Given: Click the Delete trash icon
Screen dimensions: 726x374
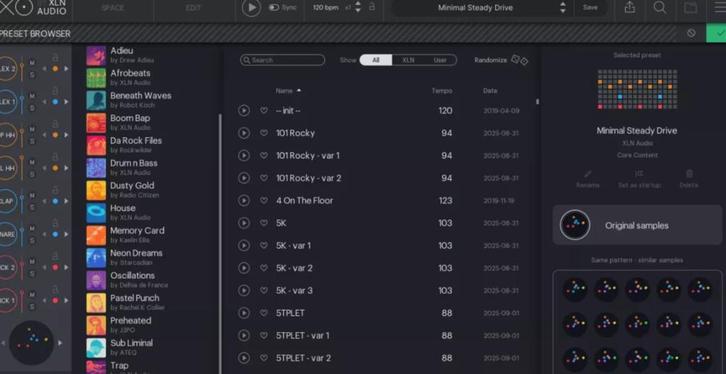Looking at the screenshot, I should 689,174.
